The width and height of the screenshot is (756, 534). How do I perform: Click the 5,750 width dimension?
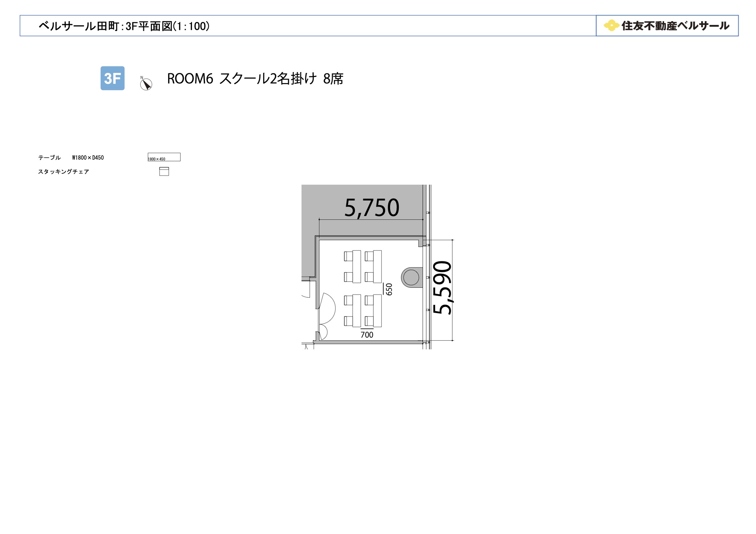coord(372,208)
